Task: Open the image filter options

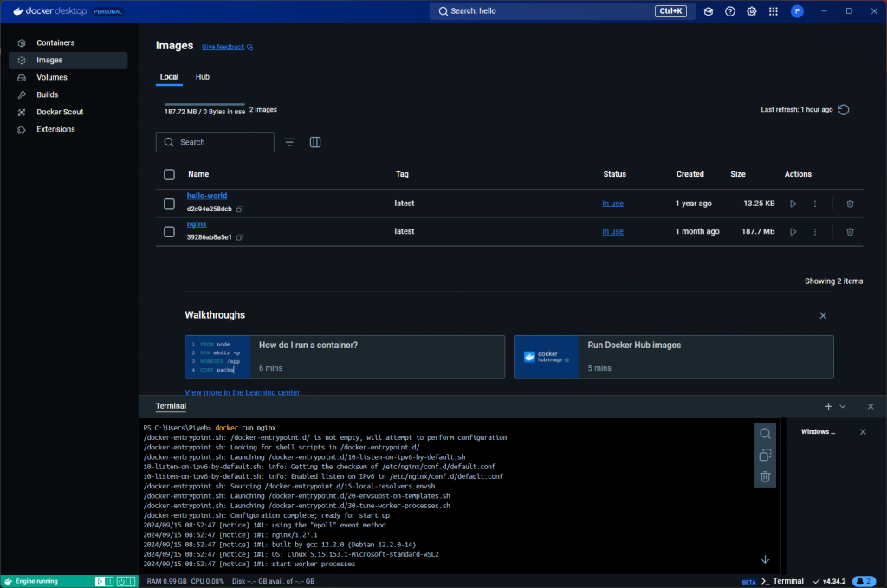Action: [x=289, y=143]
